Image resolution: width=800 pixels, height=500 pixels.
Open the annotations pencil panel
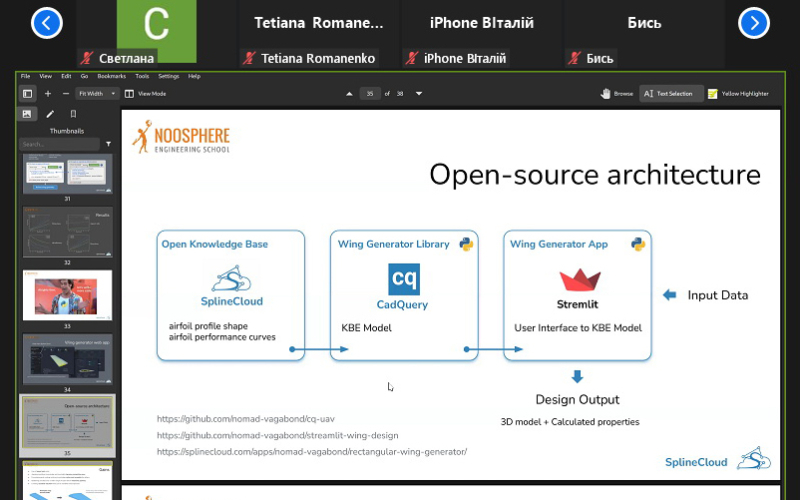(50, 114)
